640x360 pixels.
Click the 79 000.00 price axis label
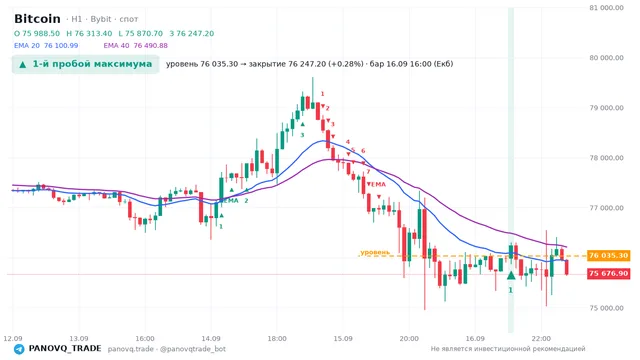click(606, 108)
